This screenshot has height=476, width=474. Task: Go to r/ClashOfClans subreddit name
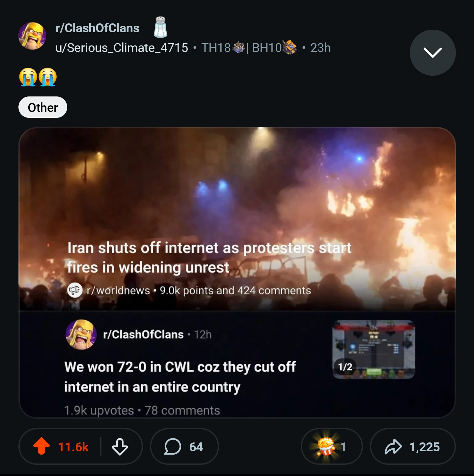tap(98, 28)
